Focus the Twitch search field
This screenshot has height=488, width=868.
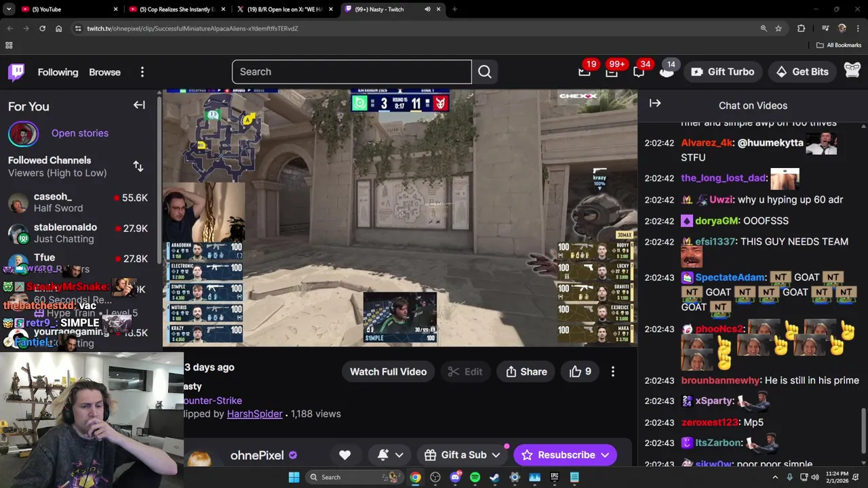click(x=351, y=72)
